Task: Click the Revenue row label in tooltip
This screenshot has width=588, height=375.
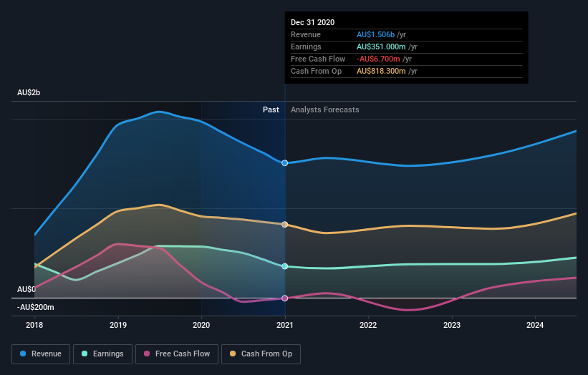Action: click(306, 34)
